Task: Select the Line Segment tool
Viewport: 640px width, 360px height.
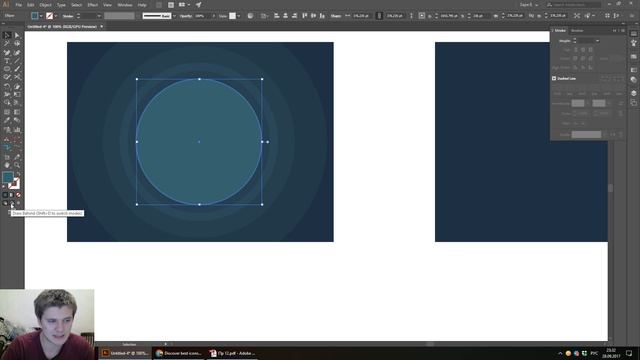Action: tap(17, 61)
